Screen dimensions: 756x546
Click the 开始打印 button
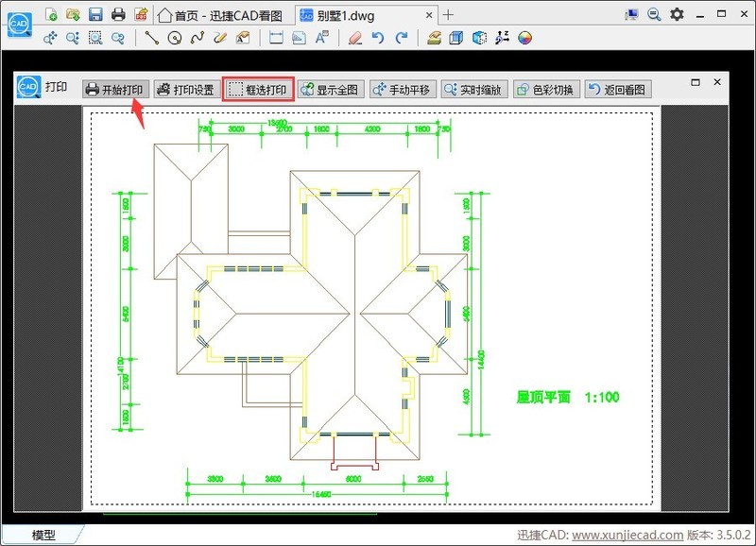coord(114,90)
